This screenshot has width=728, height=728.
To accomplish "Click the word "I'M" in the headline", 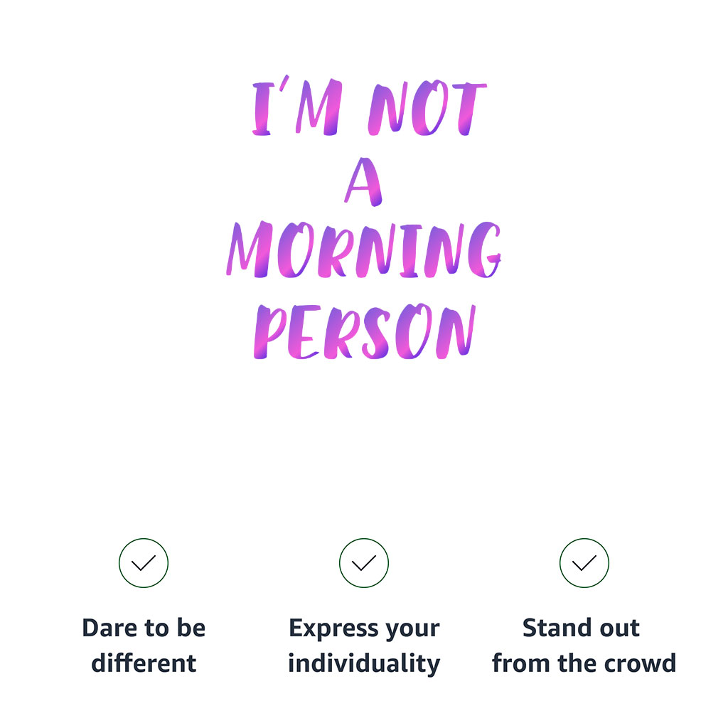I will 297,109.
